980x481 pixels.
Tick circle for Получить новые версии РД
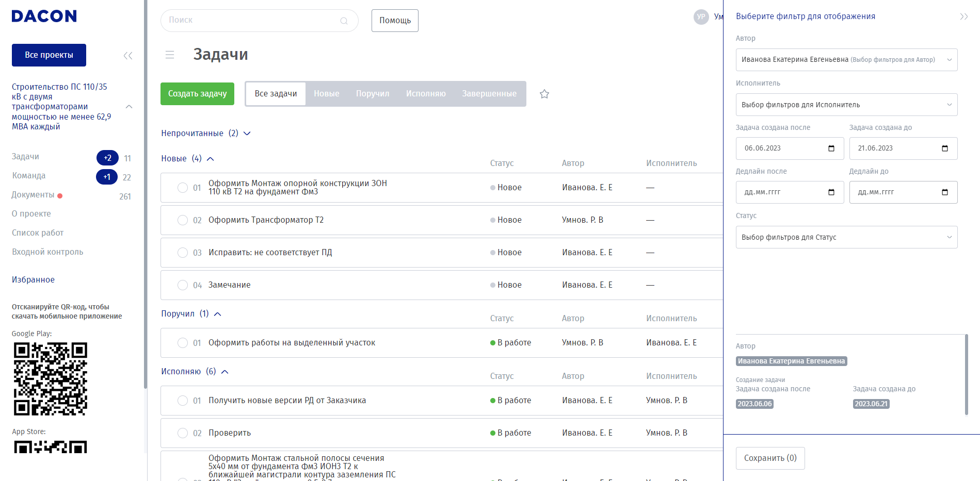pos(183,401)
